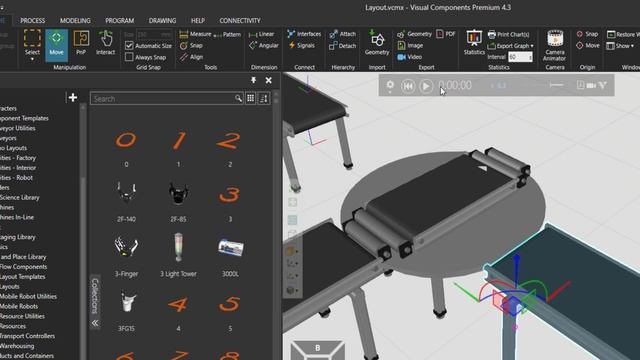The height and width of the screenshot is (360, 640).
Task: Click Print Chart(s)
Action: (x=509, y=35)
